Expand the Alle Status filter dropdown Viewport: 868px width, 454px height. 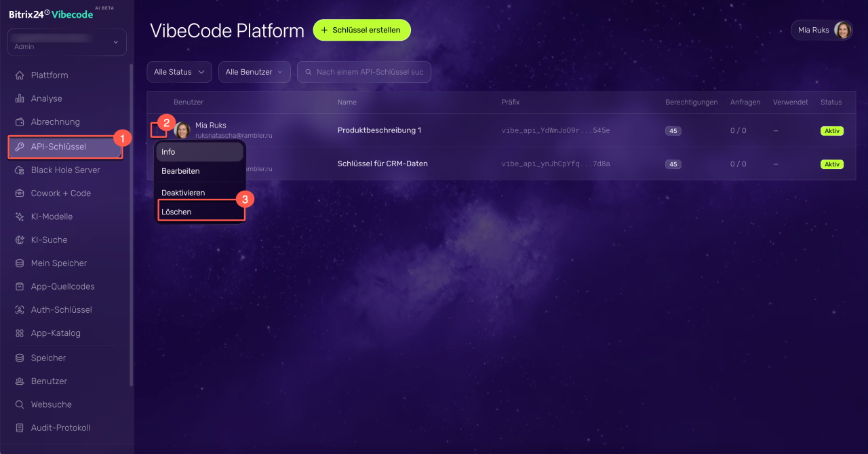(180, 72)
